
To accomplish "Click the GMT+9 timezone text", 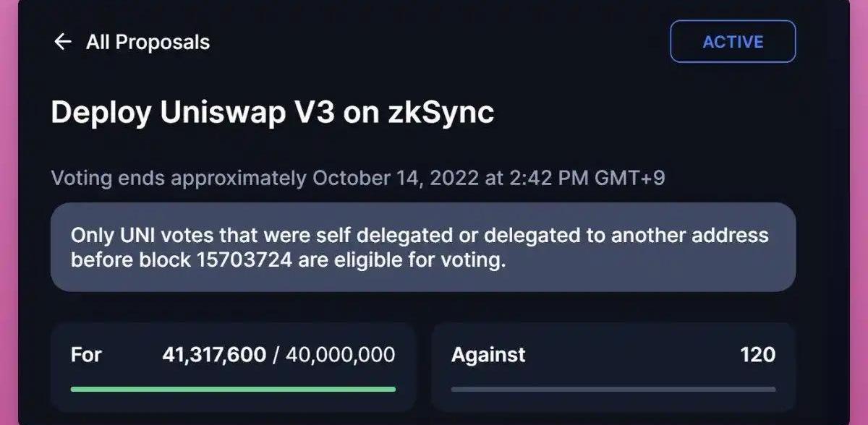I will (628, 178).
